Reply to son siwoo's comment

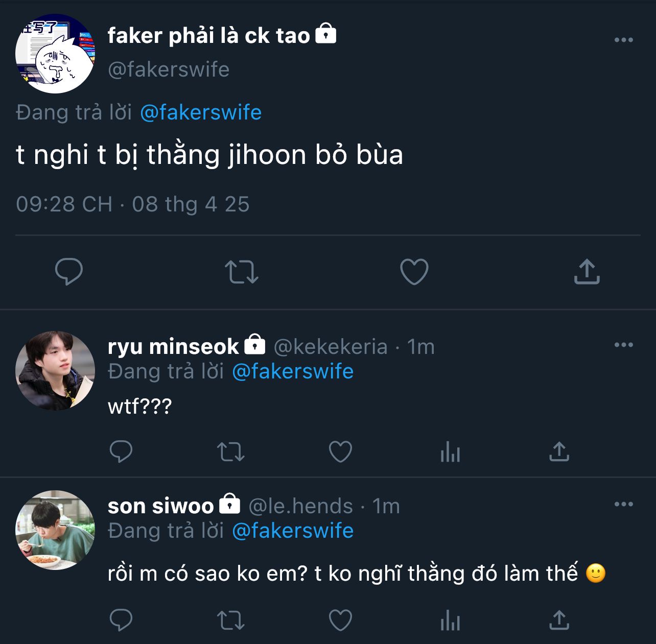(121, 620)
